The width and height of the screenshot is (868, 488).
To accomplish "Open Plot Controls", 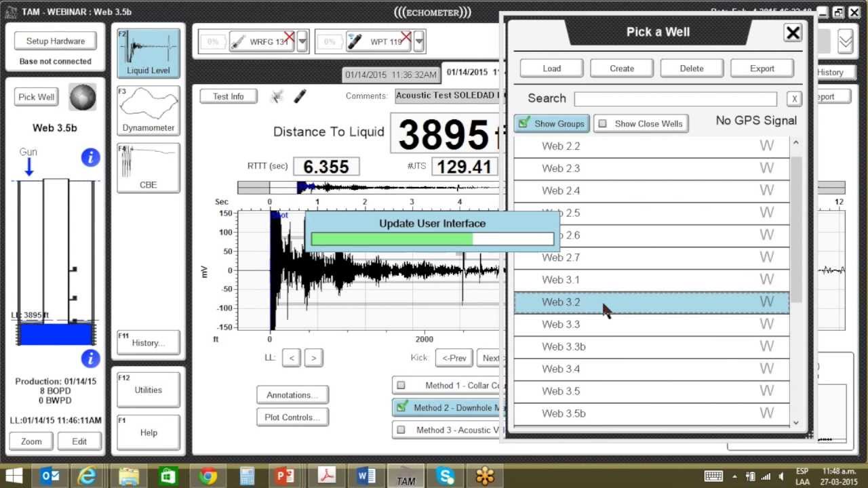I will click(x=292, y=417).
